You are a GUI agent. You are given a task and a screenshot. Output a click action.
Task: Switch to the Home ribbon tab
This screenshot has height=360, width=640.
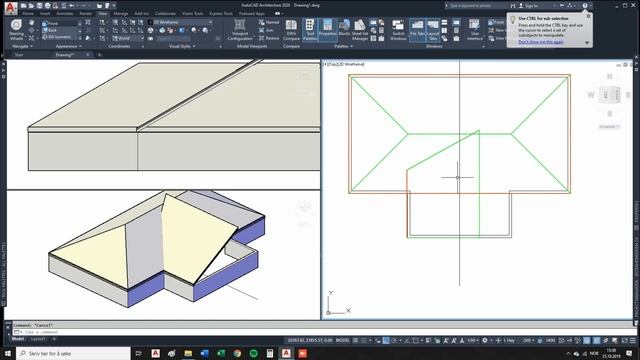28,13
